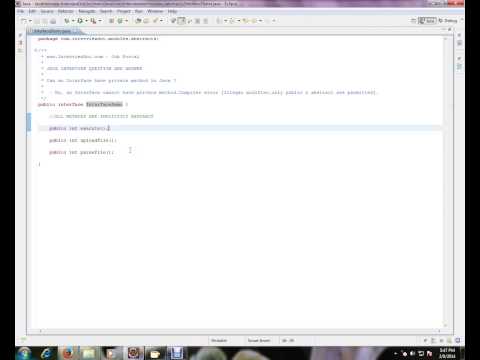Expand the External Tools dropdown arrow
480x360 pixels.
click(x=100, y=21)
